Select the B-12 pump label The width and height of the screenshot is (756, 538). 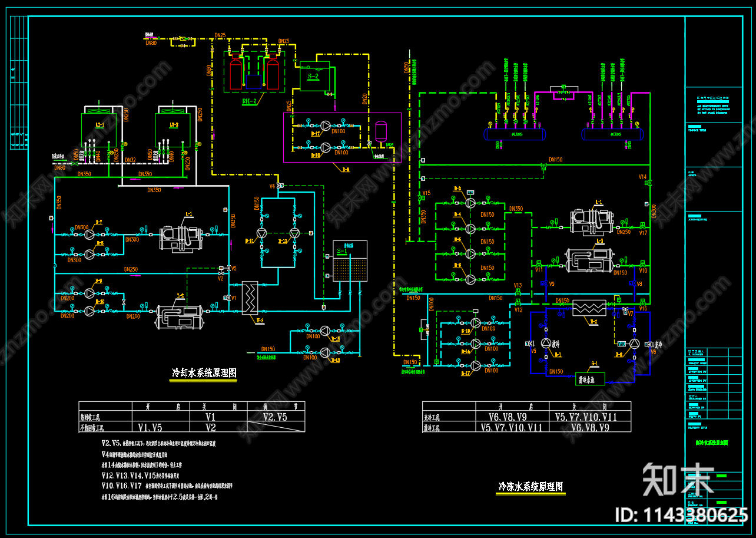(x=283, y=241)
